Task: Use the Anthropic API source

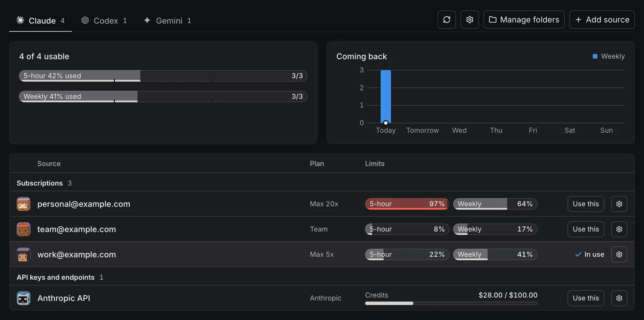Action: click(586, 298)
